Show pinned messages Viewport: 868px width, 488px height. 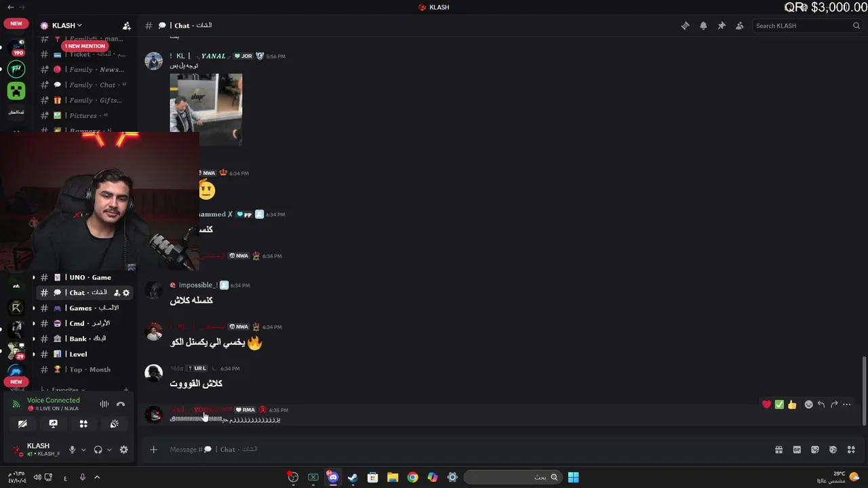click(x=722, y=26)
